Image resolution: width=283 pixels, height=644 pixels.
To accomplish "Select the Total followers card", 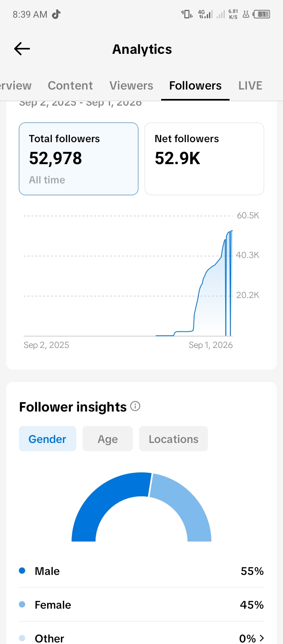I will 79,159.
